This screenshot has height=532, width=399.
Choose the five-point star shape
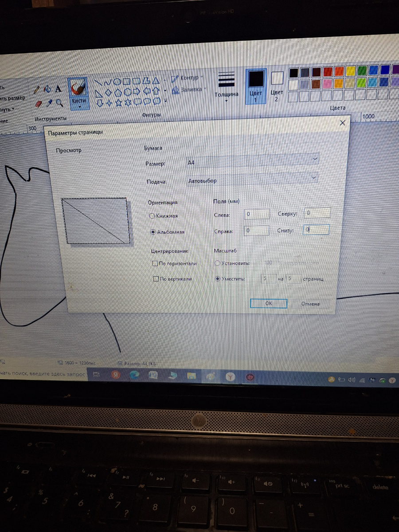point(118,103)
